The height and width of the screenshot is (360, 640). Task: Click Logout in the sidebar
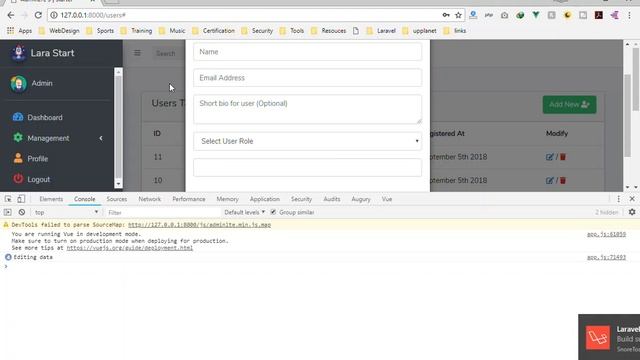pyautogui.click(x=31, y=179)
